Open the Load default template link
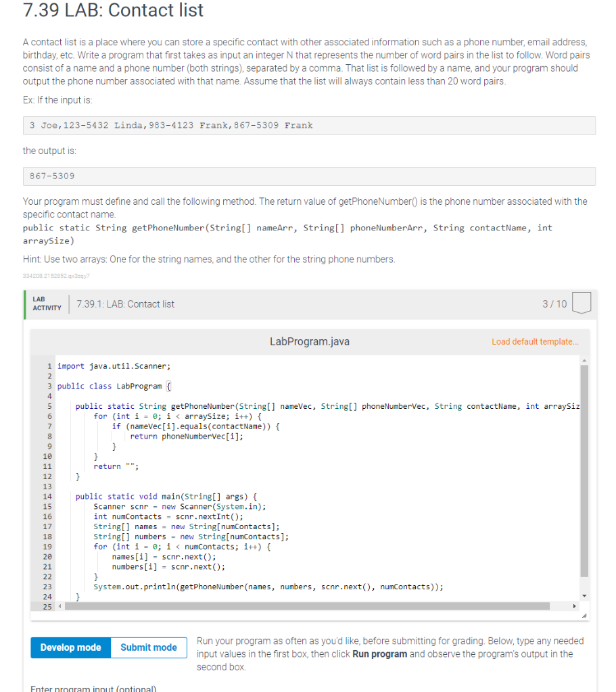The width and height of the screenshot is (616, 692). coord(535,342)
